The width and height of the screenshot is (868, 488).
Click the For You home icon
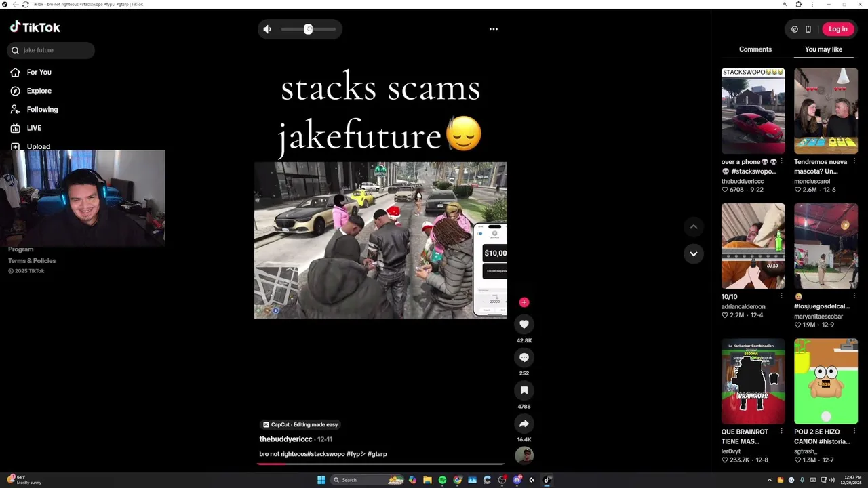(x=15, y=72)
